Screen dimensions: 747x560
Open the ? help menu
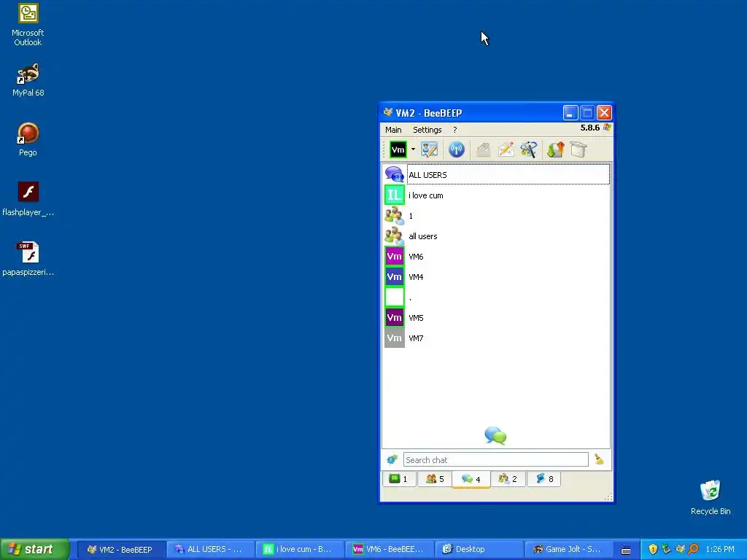point(455,130)
